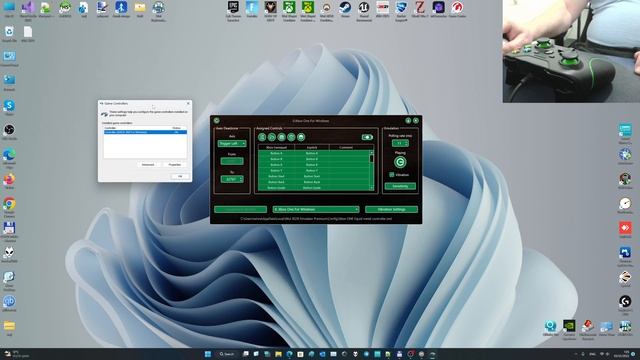
Task: Open the Google Chrome desktop icon
Action: [9, 207]
